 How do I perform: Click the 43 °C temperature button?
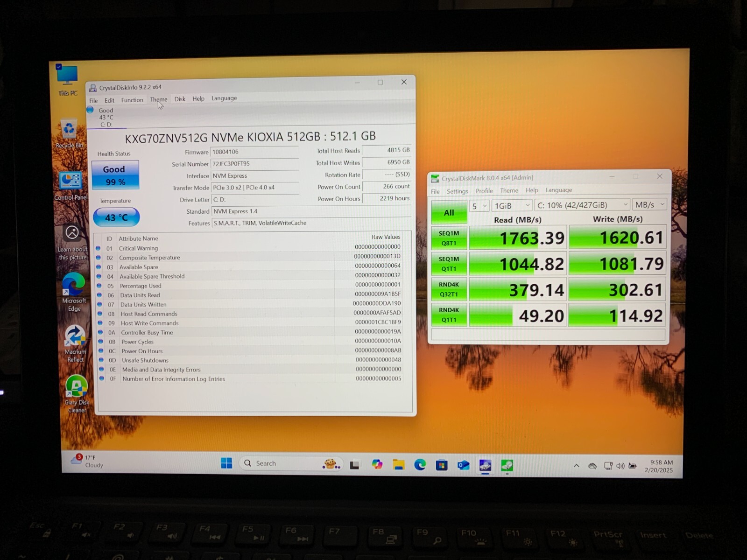pos(116,217)
